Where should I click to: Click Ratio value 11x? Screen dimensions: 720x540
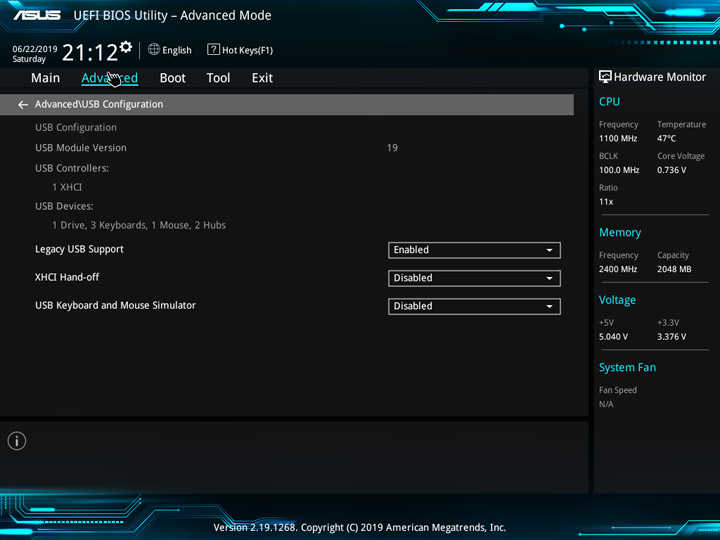point(606,202)
